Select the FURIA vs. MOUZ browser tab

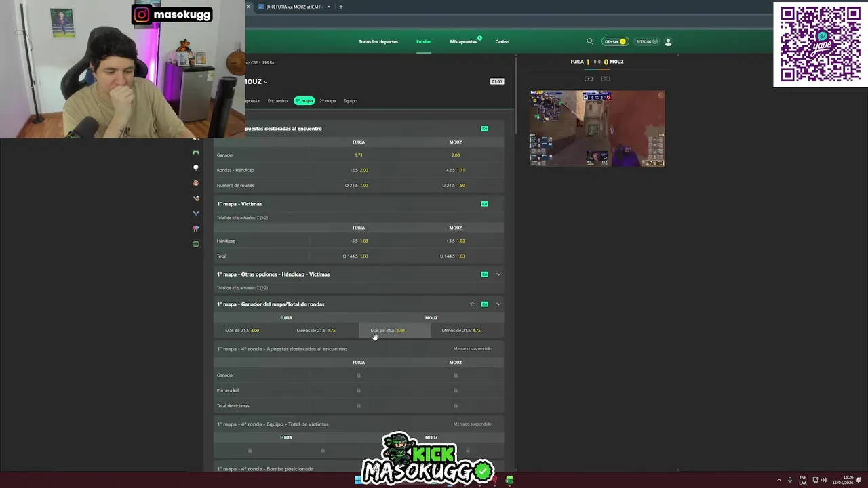pyautogui.click(x=294, y=7)
